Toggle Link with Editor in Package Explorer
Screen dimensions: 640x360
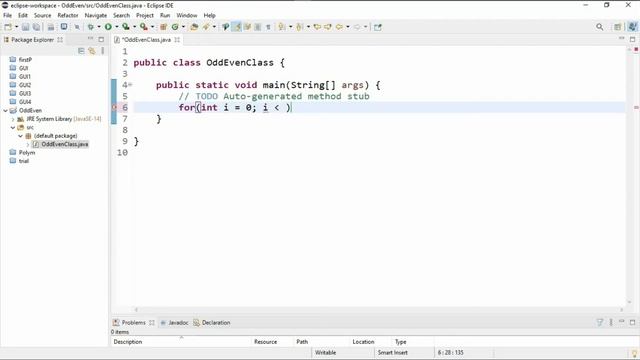[x=92, y=51]
